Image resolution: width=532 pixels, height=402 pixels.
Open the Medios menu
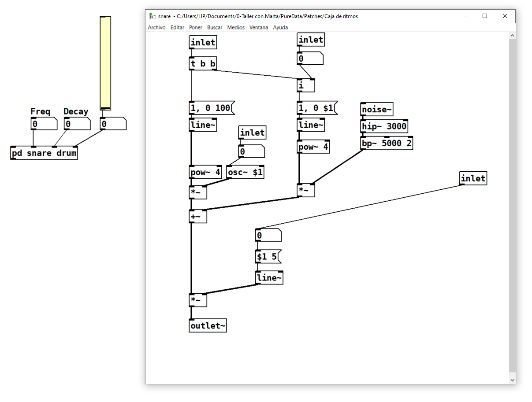point(236,27)
